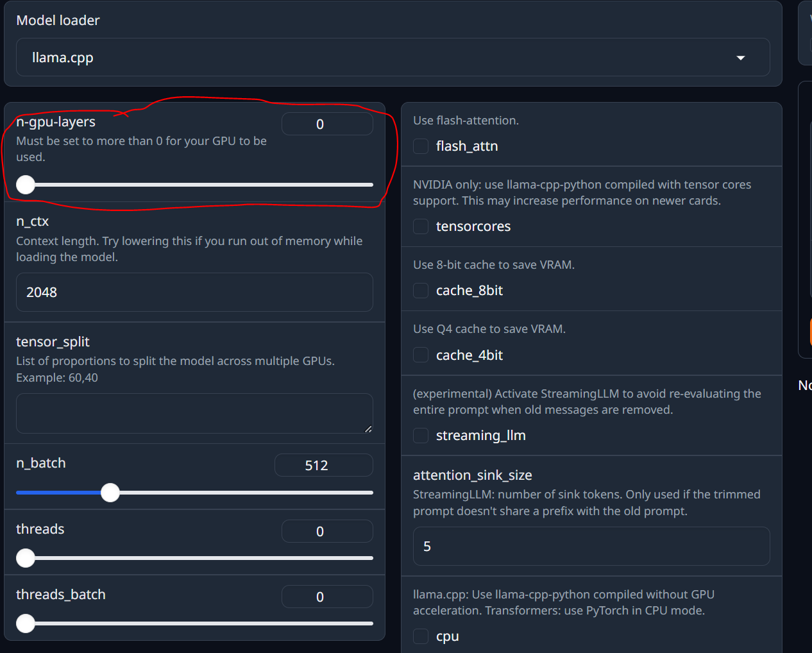Viewport: 812px width, 653px height.
Task: Click the 'threads_batch' label text
Action: pyautogui.click(x=61, y=595)
